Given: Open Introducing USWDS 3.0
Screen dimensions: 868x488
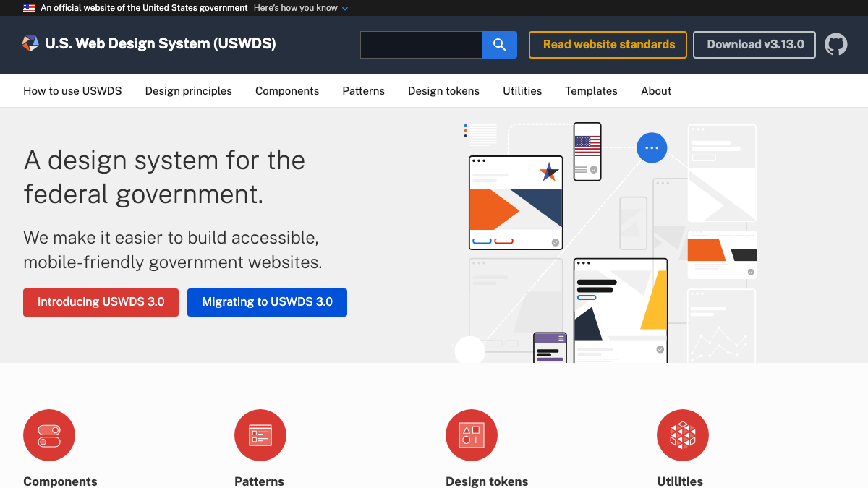Looking at the screenshot, I should click(101, 302).
